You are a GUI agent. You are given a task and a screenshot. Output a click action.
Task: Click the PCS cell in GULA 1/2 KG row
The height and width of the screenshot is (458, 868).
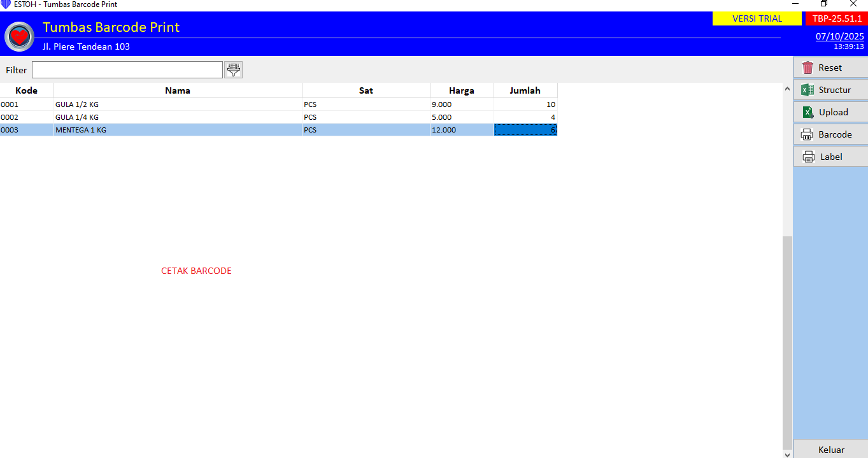[x=366, y=104]
